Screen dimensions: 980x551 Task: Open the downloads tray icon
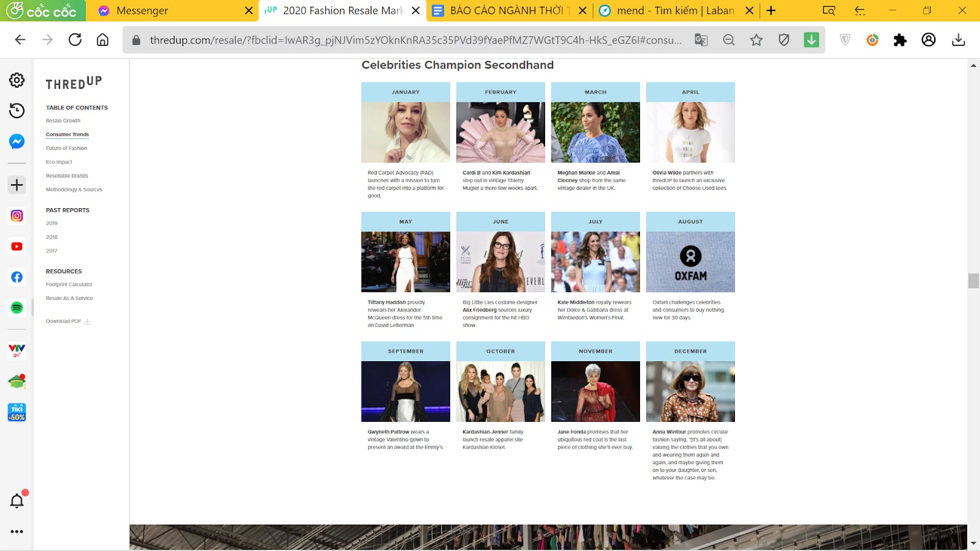(959, 40)
